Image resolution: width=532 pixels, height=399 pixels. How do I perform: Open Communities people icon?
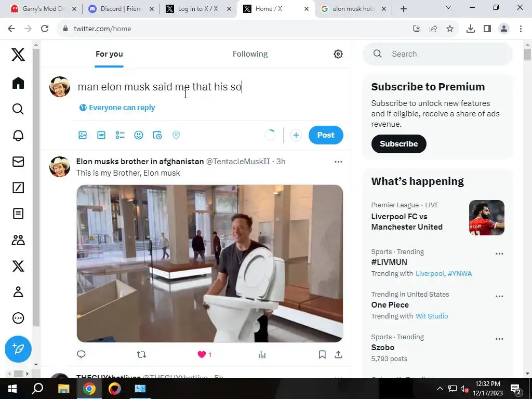(18, 240)
